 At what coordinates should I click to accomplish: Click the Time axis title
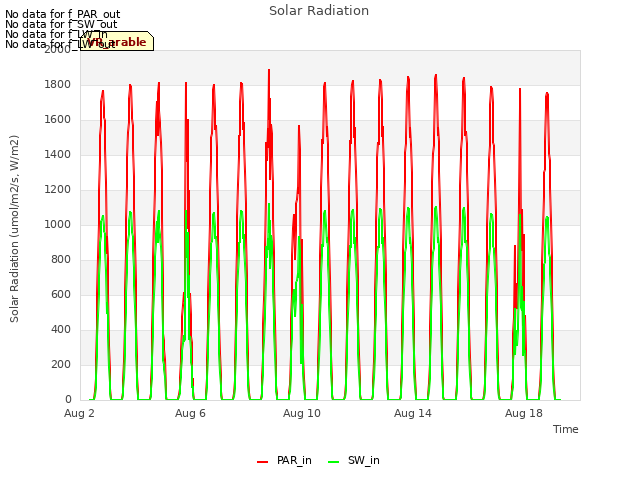[x=565, y=429]
